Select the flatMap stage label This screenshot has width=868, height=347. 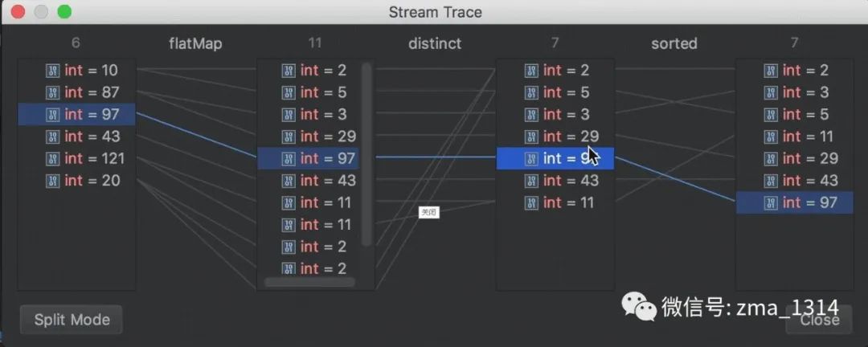pyautogui.click(x=196, y=43)
